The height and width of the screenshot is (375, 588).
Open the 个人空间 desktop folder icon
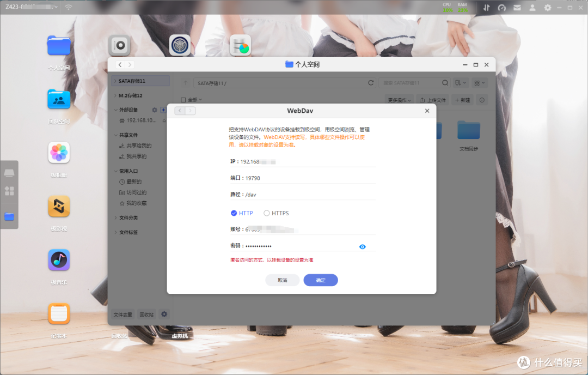[x=58, y=46]
